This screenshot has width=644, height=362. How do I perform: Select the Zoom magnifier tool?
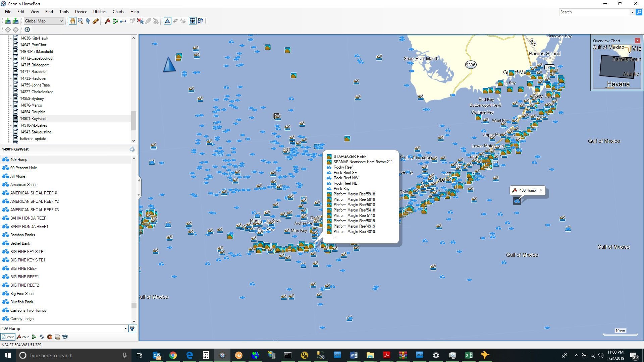tap(80, 21)
